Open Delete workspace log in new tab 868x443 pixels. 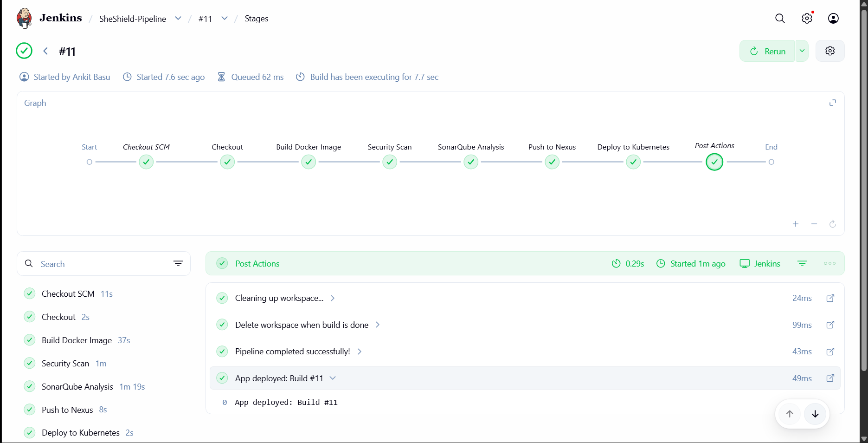(x=830, y=325)
